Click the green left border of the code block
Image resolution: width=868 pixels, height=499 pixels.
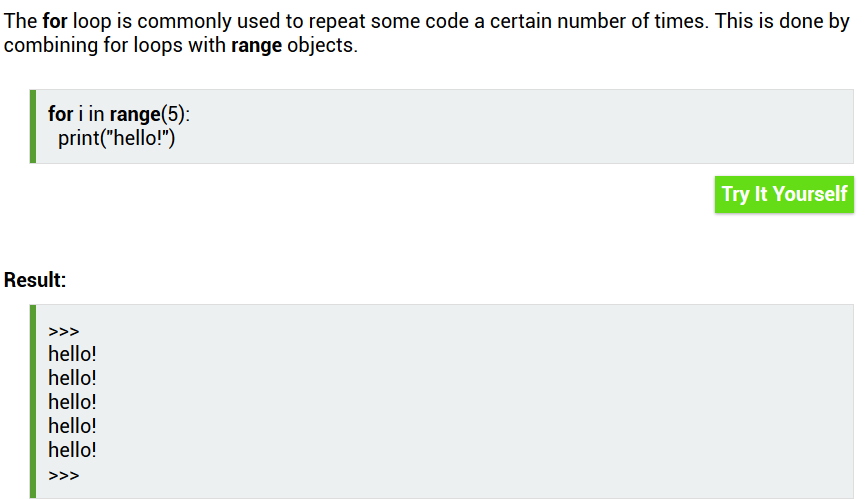pos(33,126)
